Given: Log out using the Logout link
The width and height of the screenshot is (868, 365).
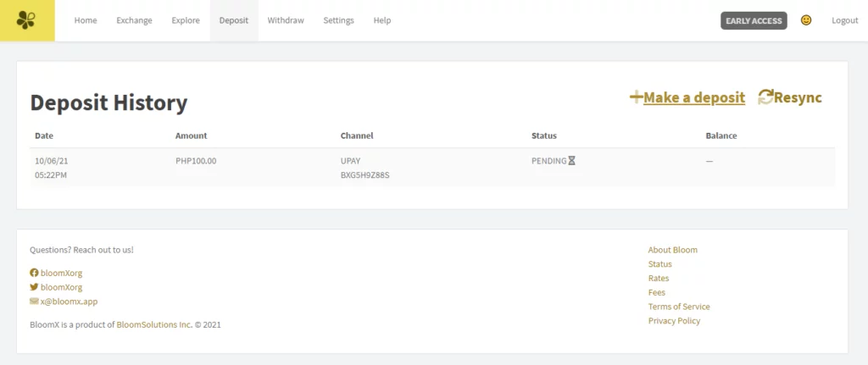Looking at the screenshot, I should (845, 20).
